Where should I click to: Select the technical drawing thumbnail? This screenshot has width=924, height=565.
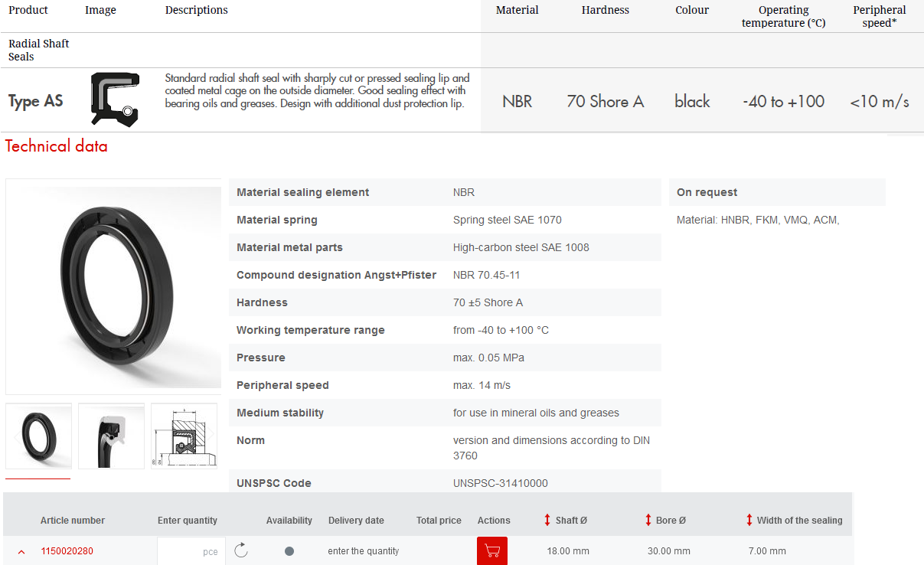pyautogui.click(x=184, y=436)
